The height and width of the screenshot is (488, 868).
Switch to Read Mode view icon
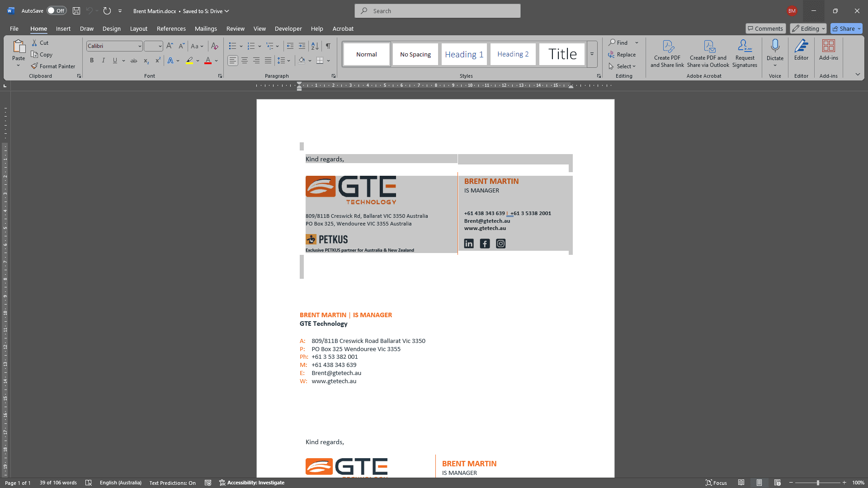[741, 483]
